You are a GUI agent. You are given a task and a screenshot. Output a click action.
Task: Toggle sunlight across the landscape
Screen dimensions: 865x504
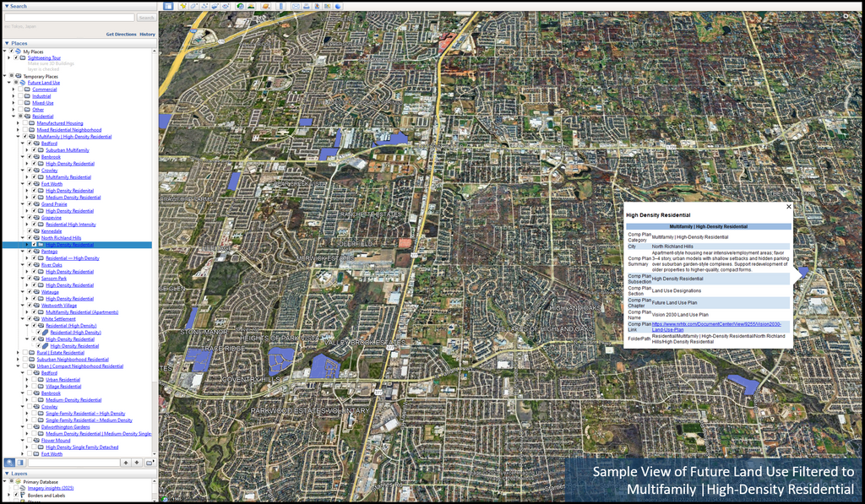pos(252,5)
